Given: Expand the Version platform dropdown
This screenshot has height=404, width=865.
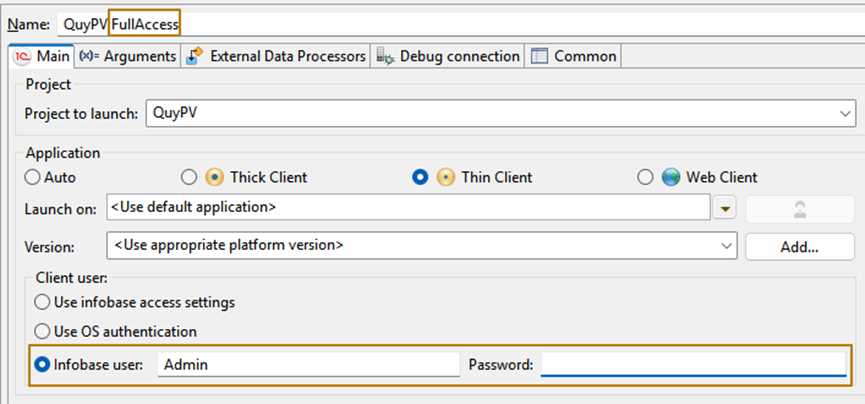Looking at the screenshot, I should (726, 244).
